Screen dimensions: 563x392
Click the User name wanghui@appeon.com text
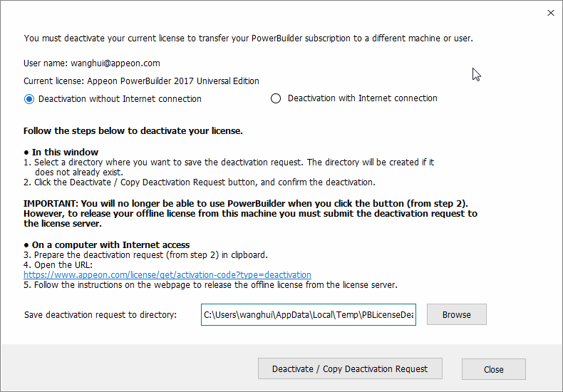point(92,63)
